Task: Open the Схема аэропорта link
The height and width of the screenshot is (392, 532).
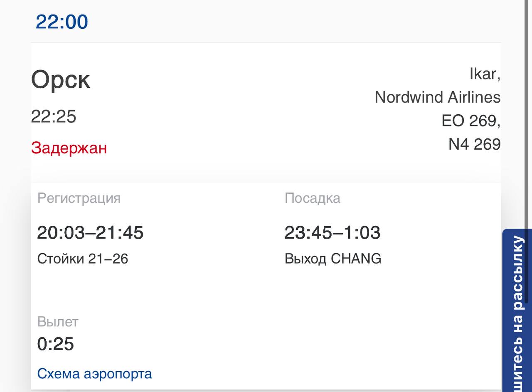Action: 94,374
